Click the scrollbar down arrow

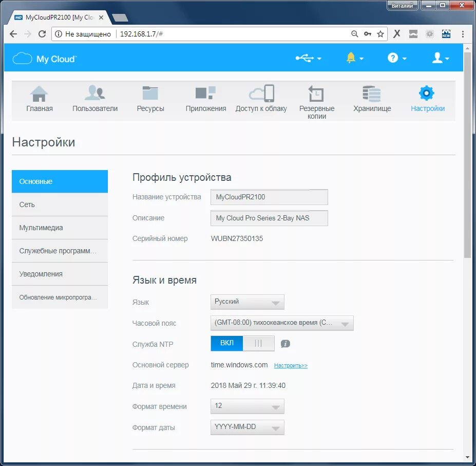pyautogui.click(x=467, y=457)
